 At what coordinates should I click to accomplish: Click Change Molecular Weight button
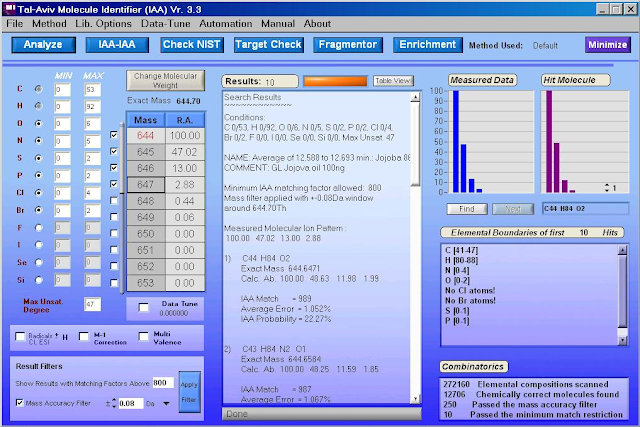click(165, 80)
